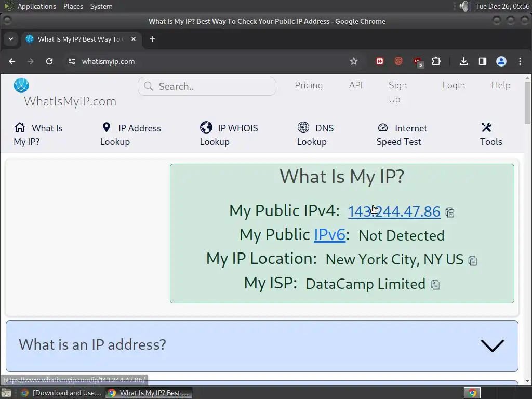Click the 'New York City, NY US' text
532x399 pixels.
click(x=394, y=260)
